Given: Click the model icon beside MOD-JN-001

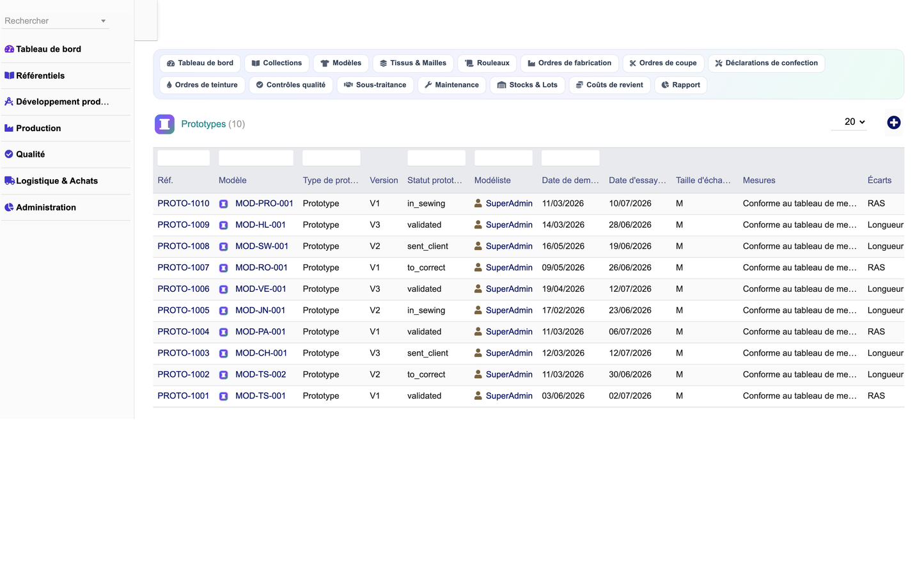Looking at the screenshot, I should pos(224,311).
